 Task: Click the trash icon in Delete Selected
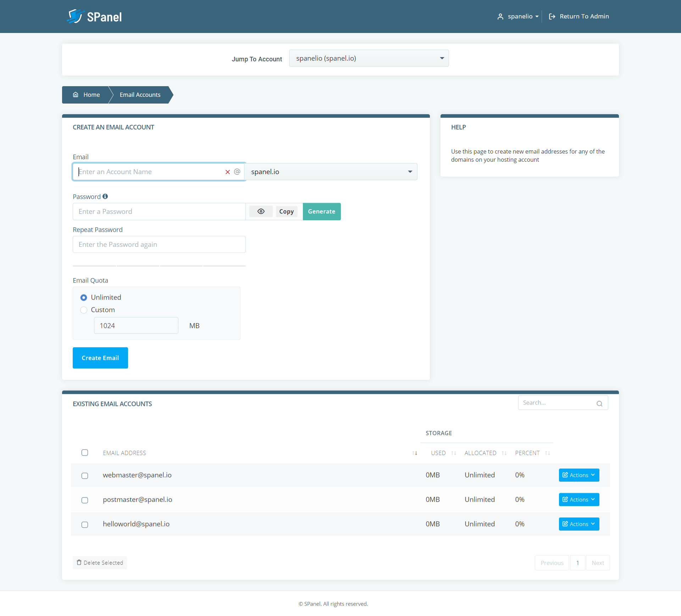click(79, 562)
